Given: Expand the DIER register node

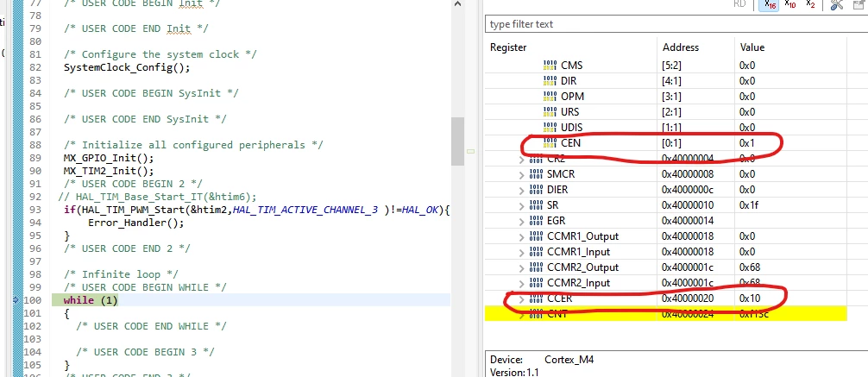Looking at the screenshot, I should (521, 190).
